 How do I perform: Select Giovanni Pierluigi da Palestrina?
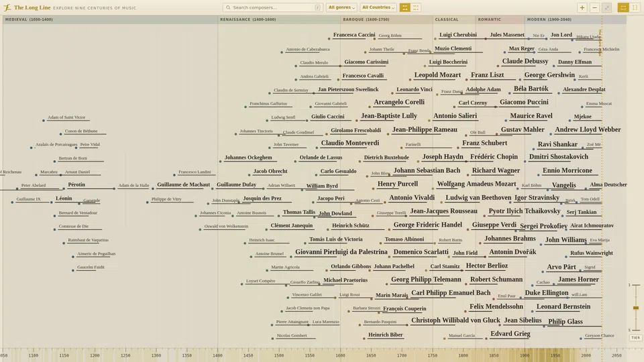pyautogui.click(x=341, y=252)
